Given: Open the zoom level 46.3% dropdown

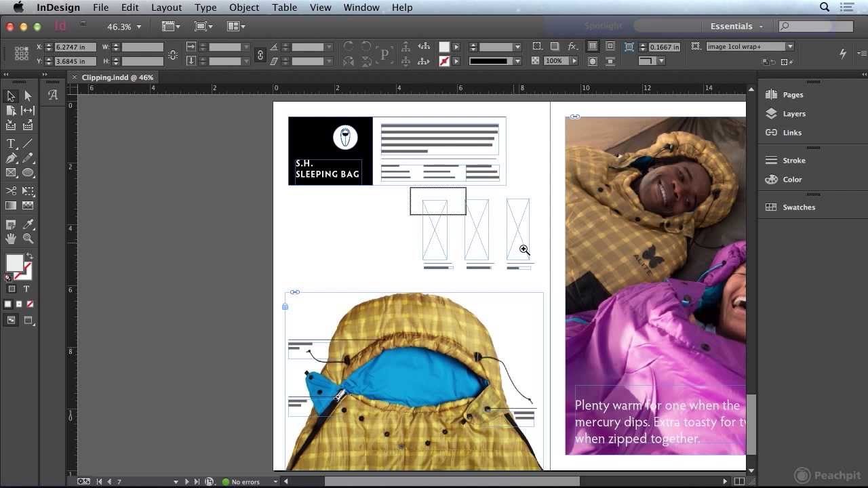Looking at the screenshot, I should 138,26.
